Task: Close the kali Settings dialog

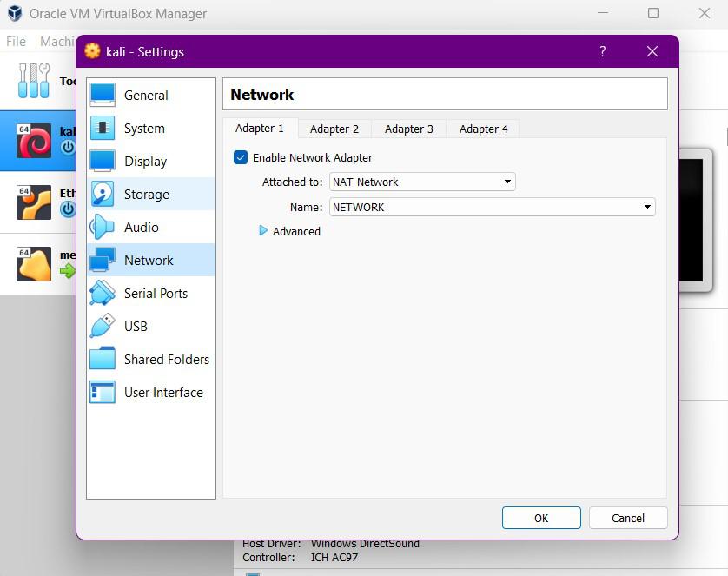Action: 652,51
